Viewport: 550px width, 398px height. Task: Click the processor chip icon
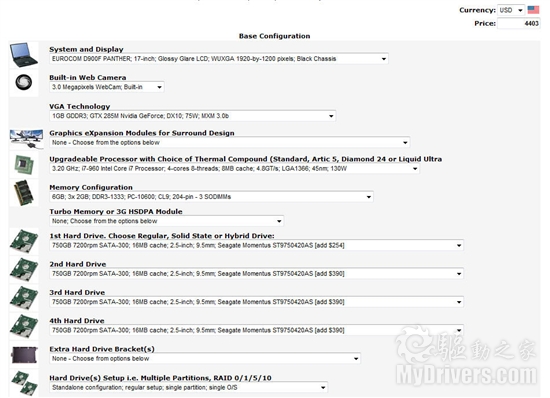(x=24, y=164)
